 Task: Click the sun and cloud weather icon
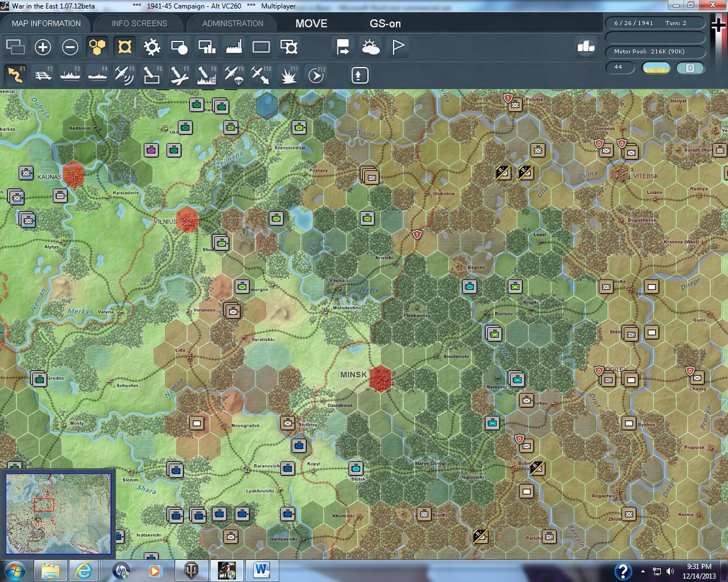(370, 47)
